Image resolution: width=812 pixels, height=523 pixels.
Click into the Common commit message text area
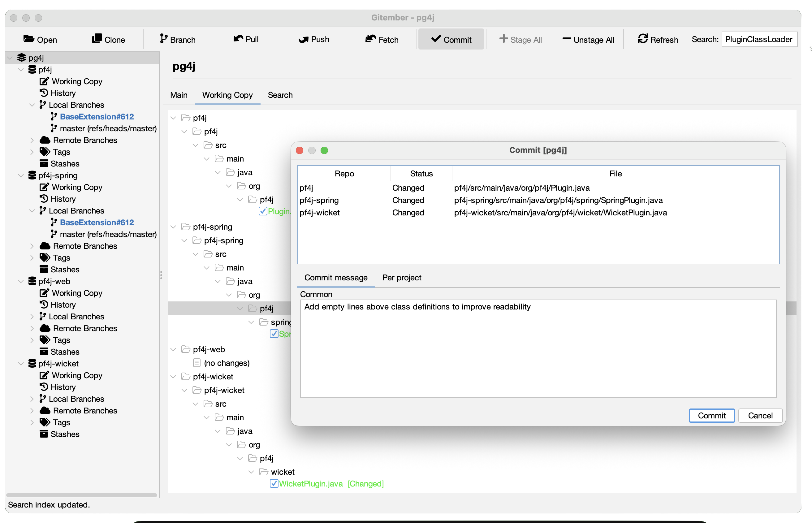538,348
